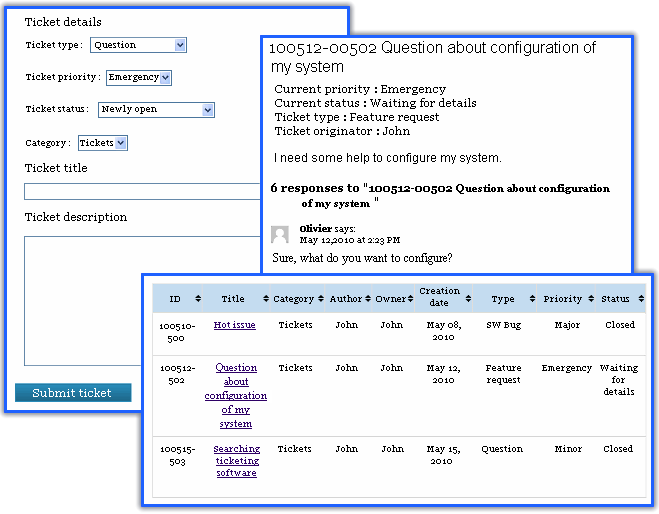Click ticket ID 100515-503 cell
Screen dimensions: 659x514
(177, 455)
